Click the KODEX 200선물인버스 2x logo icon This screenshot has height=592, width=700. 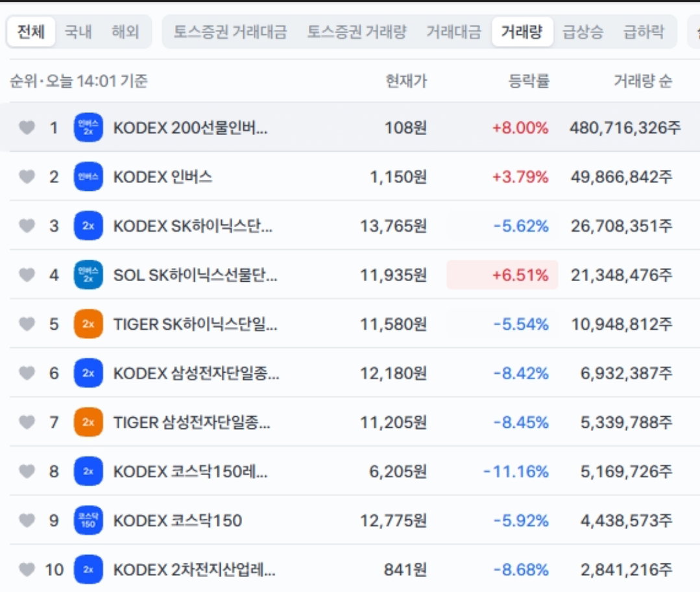point(88,127)
